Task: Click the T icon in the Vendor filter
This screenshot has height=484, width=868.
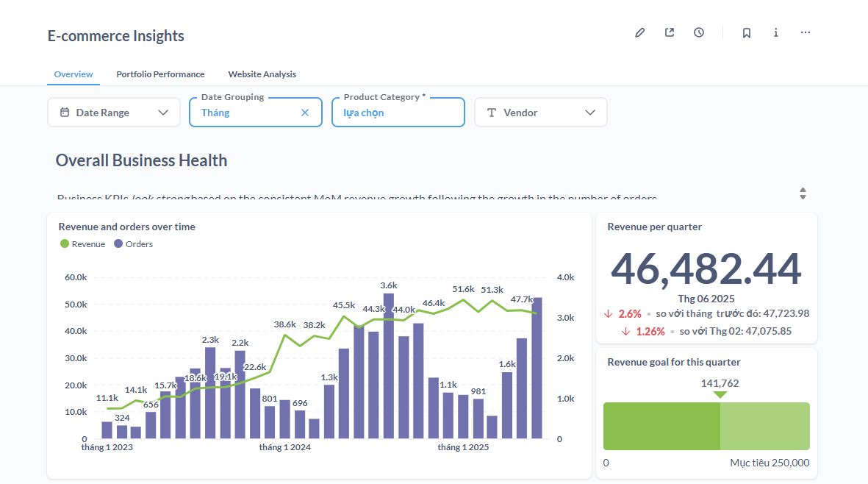Action: [492, 113]
